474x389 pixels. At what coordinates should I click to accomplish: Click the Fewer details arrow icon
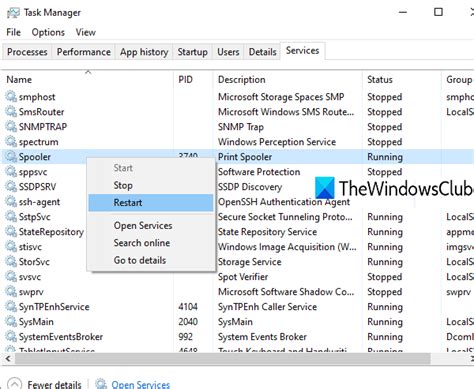click(x=14, y=384)
